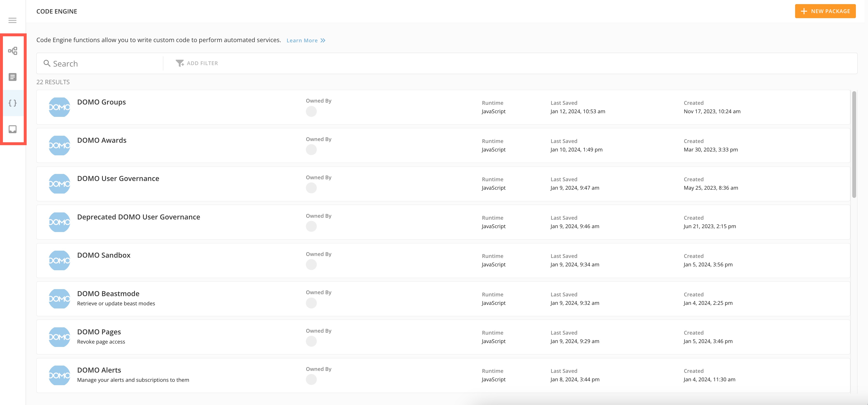Open the Forms document sidebar icon

click(x=12, y=77)
